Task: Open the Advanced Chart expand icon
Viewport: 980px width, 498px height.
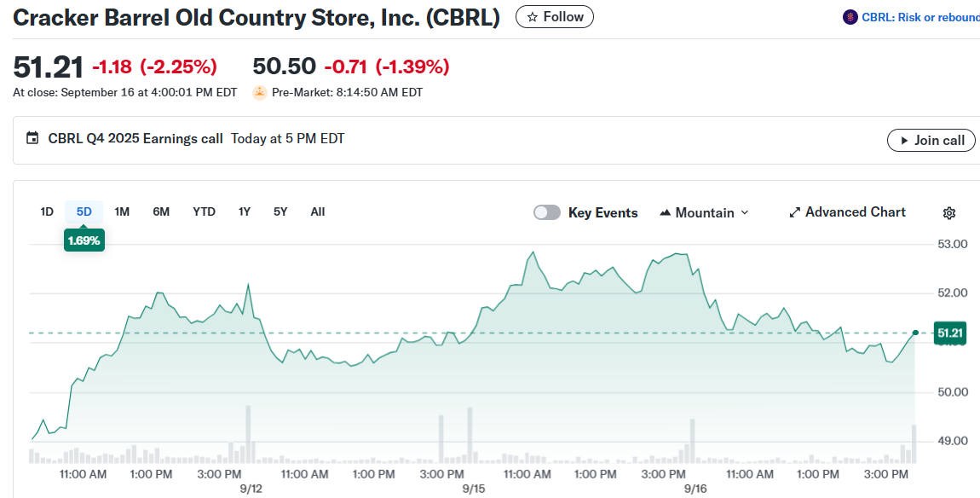Action: pos(795,212)
